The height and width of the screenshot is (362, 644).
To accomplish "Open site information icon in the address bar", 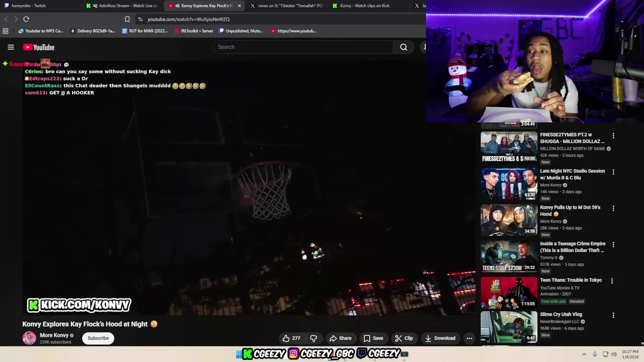I will [140, 19].
